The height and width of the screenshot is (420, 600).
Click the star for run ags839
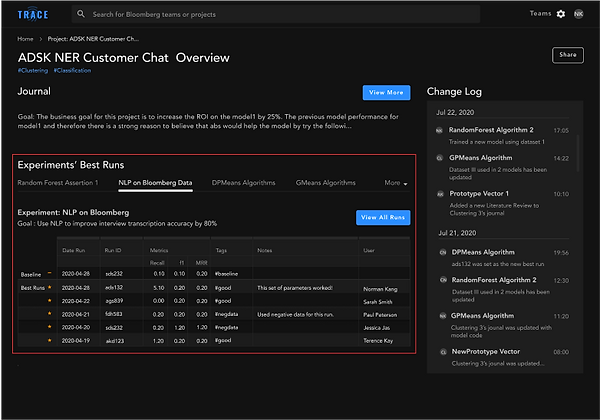tap(49, 301)
